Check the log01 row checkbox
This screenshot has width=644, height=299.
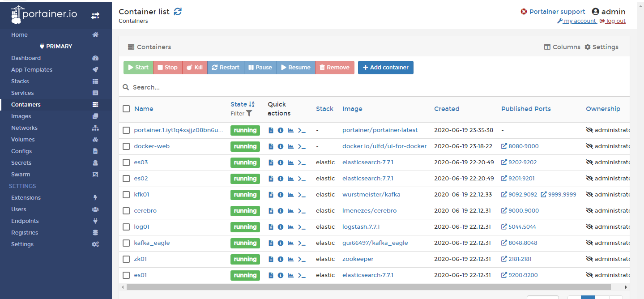pos(126,227)
